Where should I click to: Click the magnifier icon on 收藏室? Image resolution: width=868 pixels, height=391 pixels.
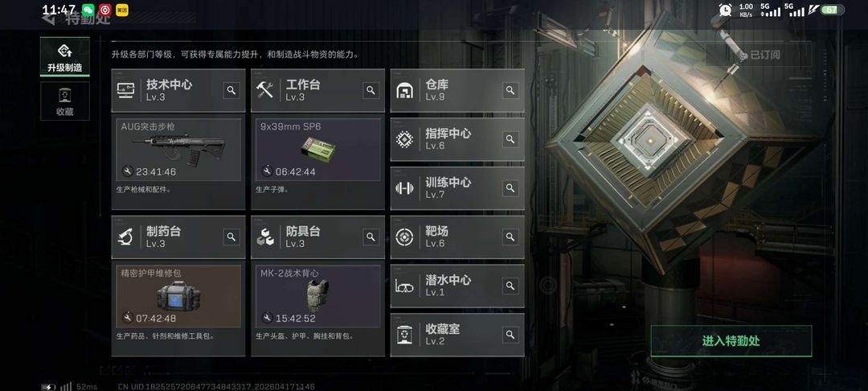[510, 335]
